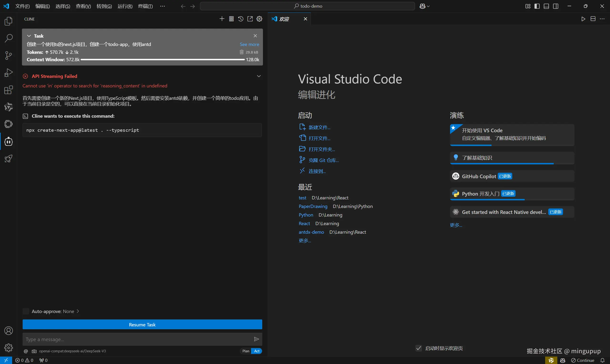610x364 pixels.
Task: Switch Cline to Plan mode
Action: point(246,351)
